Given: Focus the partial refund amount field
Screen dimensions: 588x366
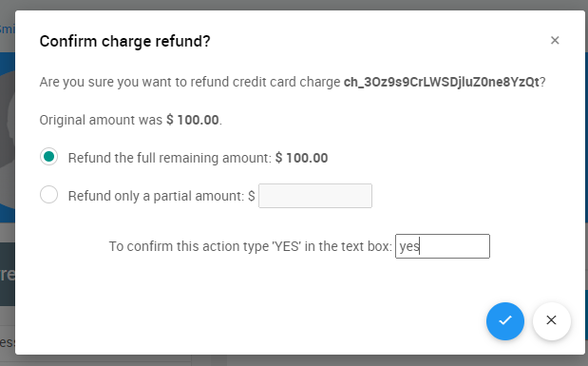Looking at the screenshot, I should tap(315, 196).
